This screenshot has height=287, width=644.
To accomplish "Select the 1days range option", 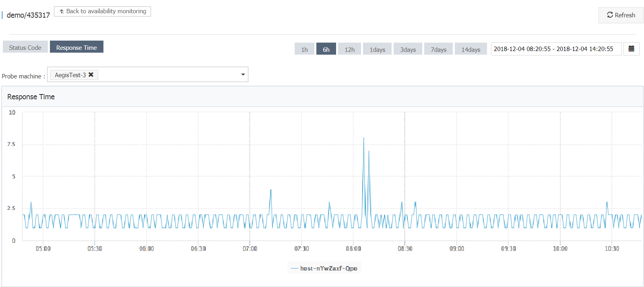I will (377, 49).
